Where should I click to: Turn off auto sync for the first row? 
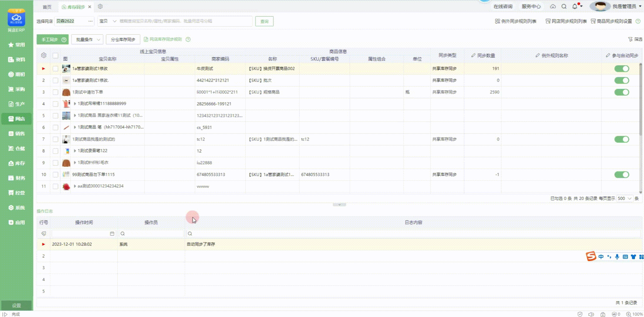pos(621,69)
